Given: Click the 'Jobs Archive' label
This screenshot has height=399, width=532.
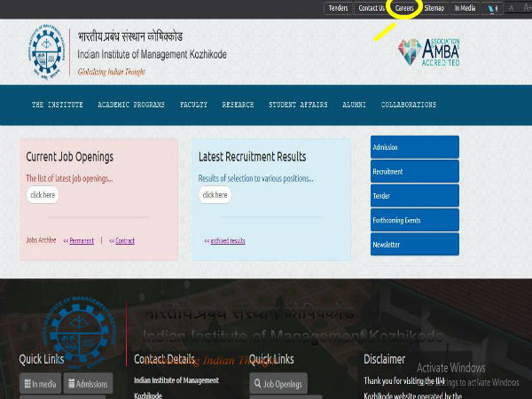Looking at the screenshot, I should (x=41, y=240).
